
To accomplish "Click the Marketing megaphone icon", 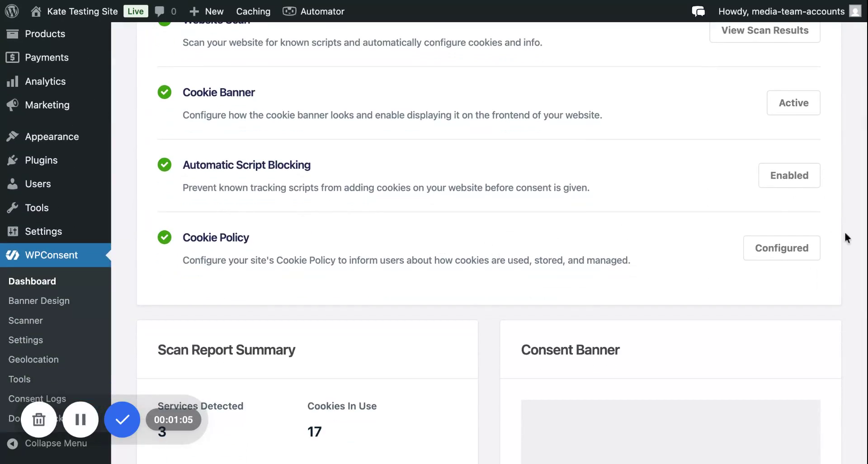I will pos(13,104).
